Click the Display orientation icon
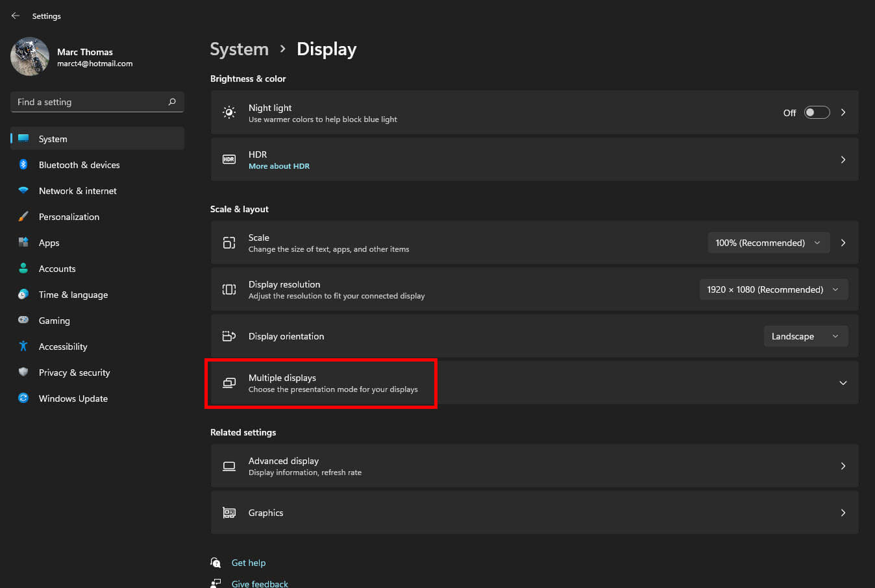 (229, 336)
